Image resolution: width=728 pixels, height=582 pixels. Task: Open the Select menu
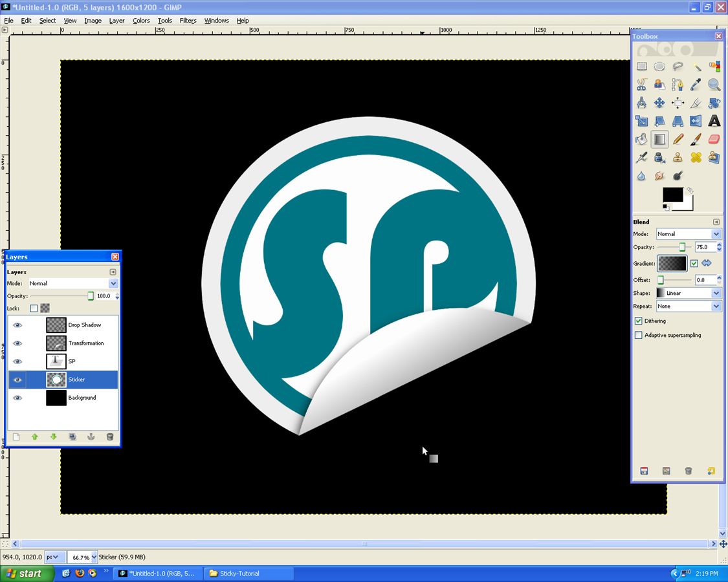point(47,21)
